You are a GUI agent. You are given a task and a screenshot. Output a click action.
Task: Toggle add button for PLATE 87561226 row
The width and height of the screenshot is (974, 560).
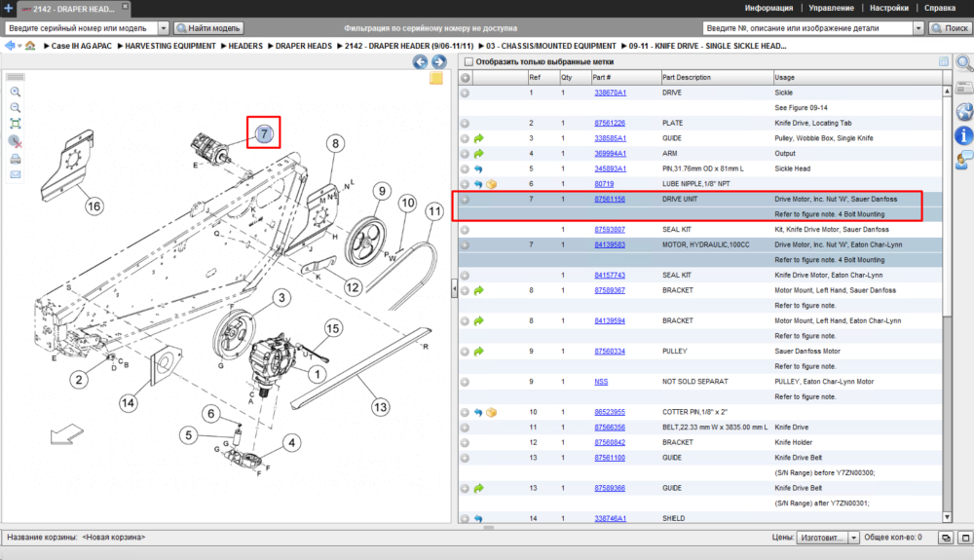(x=465, y=124)
